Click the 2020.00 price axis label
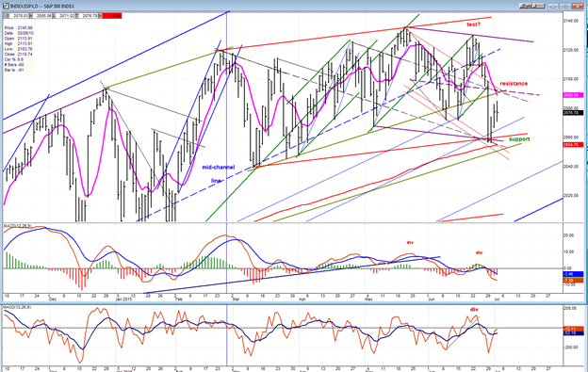Viewport: 588px width, 372px height. pyautogui.click(x=570, y=196)
